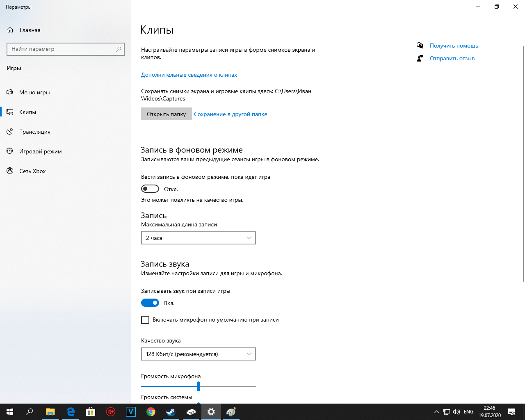Screen dimensions: 525x420
Task: Select Клипы in sidebar
Action: pos(27,112)
